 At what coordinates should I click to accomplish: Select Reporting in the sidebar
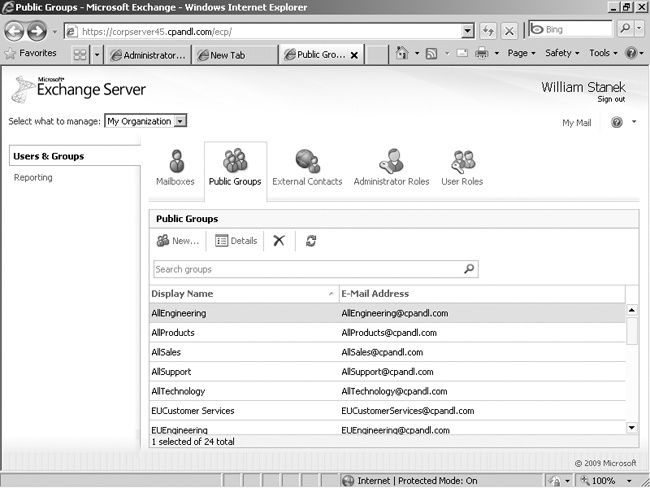tap(33, 177)
